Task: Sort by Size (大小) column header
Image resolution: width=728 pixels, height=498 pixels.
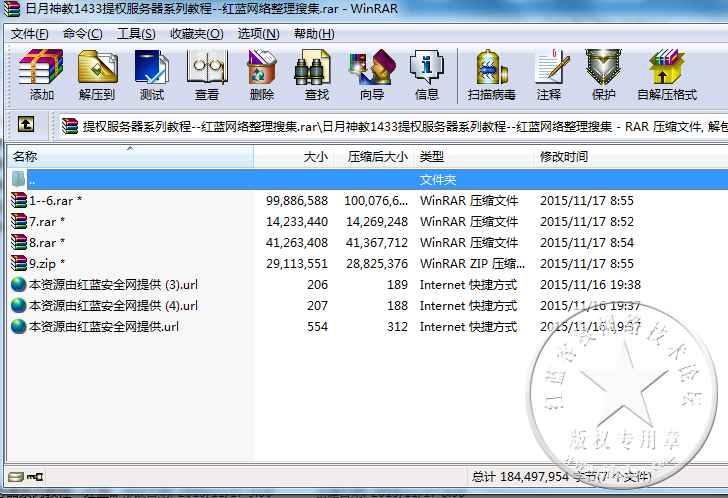Action: click(294, 156)
